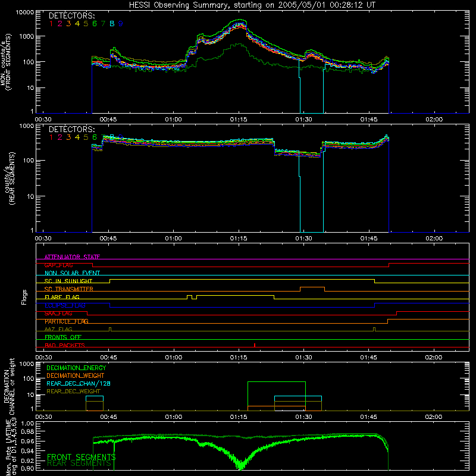Click detector number 5 in rear segments legend
This screenshot has width=476, height=476.
86,137
